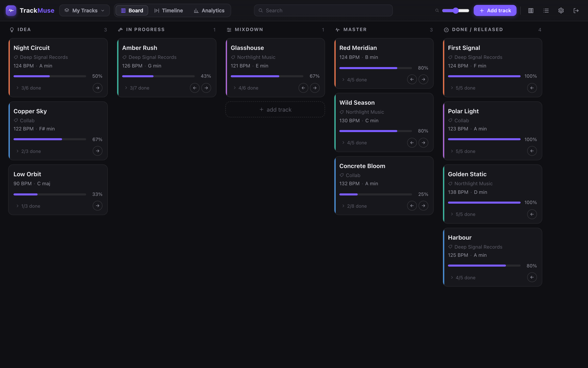Open the Analytics tab

[209, 10]
